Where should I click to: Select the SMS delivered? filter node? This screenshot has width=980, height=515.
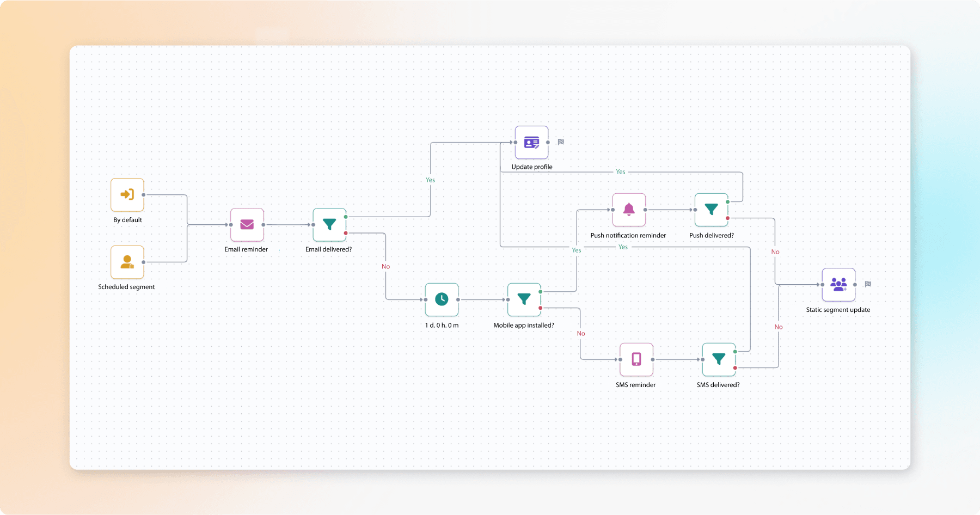coord(719,359)
